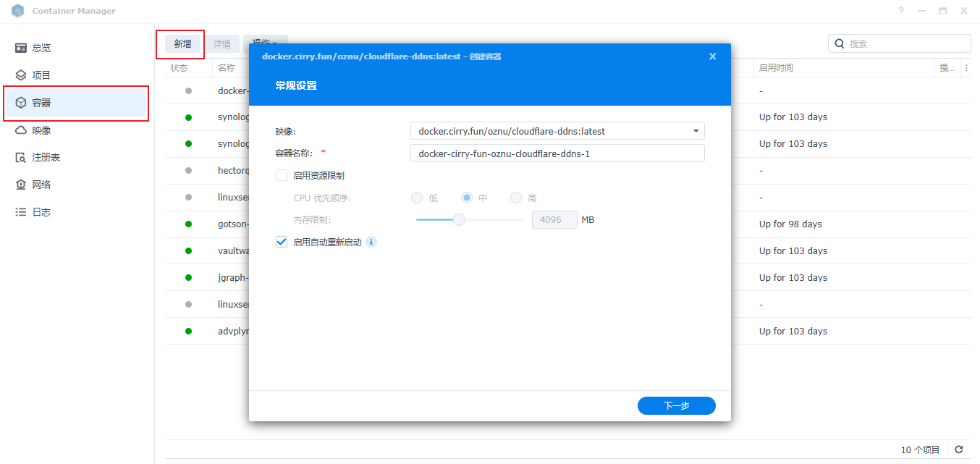
Task: Open the column options menu in table header
Action: point(966,68)
